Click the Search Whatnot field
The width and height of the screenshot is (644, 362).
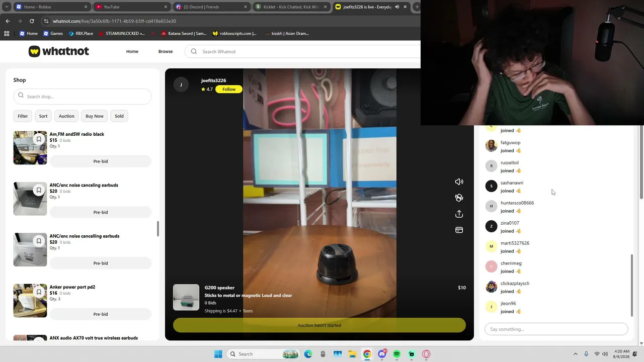click(x=303, y=51)
